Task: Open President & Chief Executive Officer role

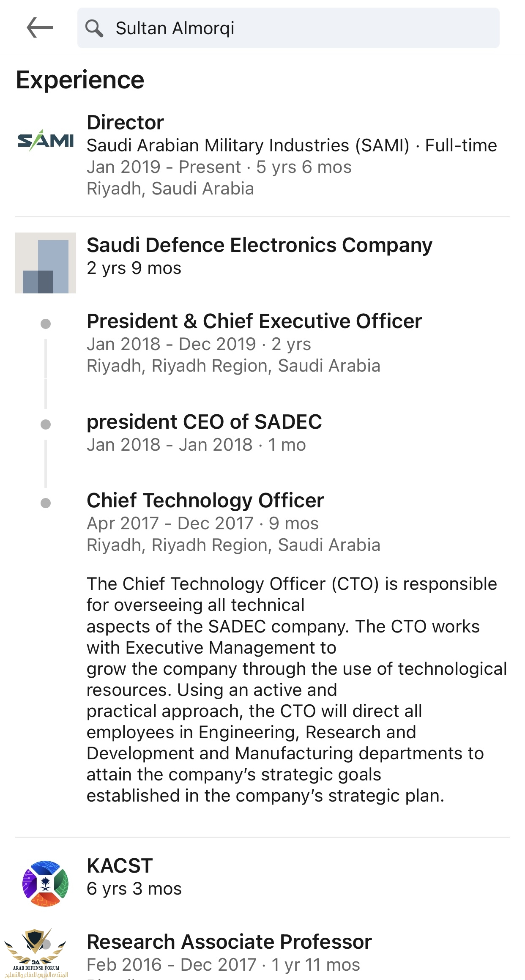Action: tap(254, 321)
